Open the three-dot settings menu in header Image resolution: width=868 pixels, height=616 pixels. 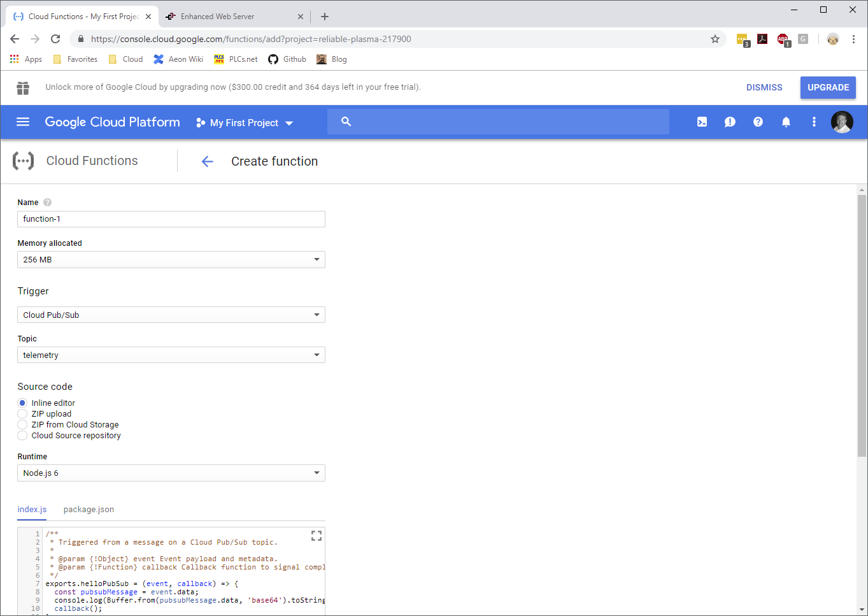click(814, 122)
